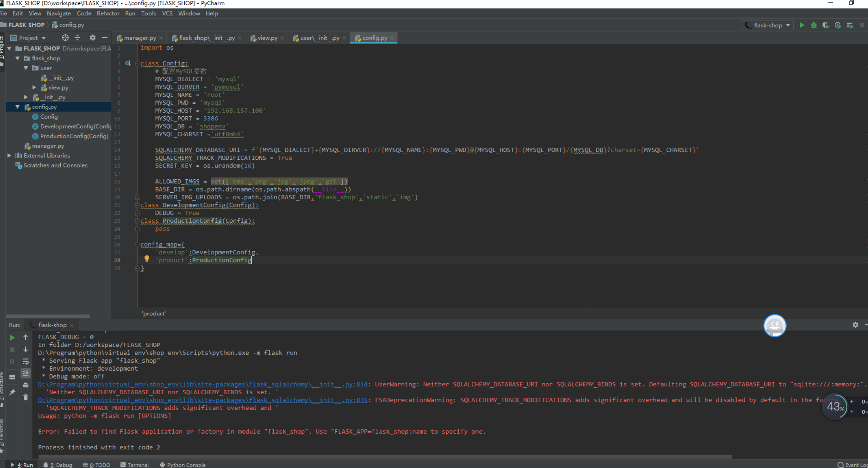Click the gray stop button in the top toolbar
868x468 pixels.
(x=862, y=25)
